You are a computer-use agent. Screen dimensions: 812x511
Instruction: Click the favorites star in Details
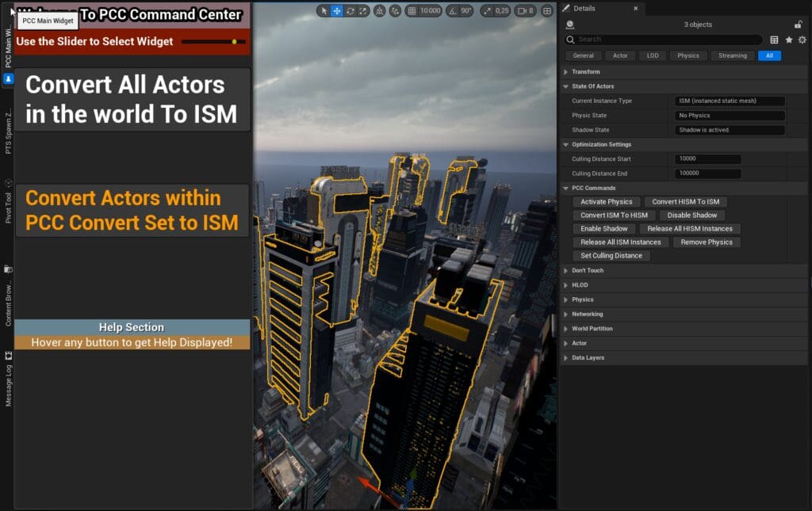coord(788,40)
